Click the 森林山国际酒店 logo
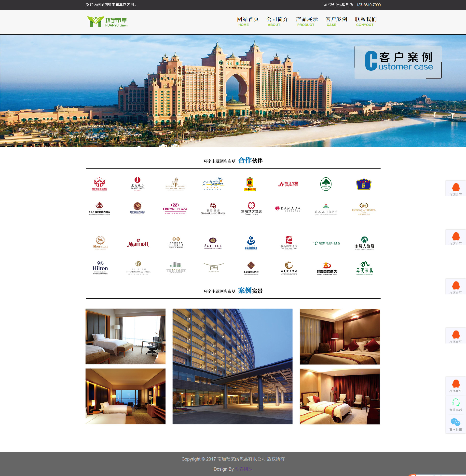The image size is (466, 476). click(x=326, y=209)
